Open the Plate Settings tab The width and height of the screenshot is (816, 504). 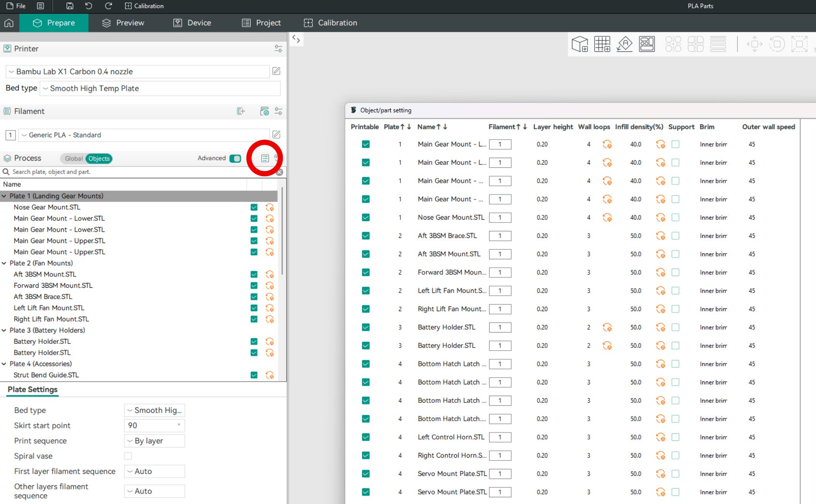click(33, 389)
